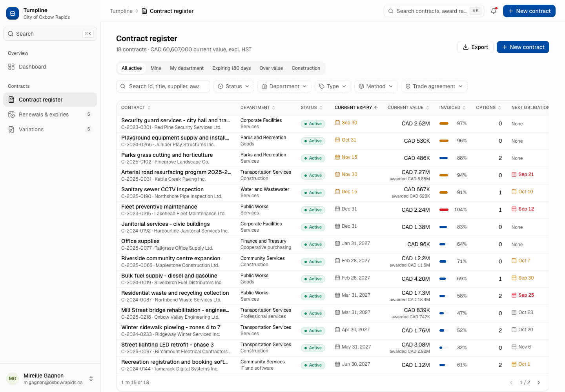Click the Renewals & expiries sidebar icon
The height and width of the screenshot is (392, 565).
click(x=11, y=114)
